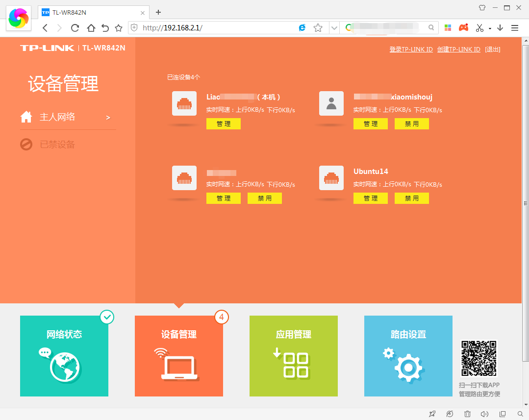Log out using the 退出 link
Screen dimensions: 529x420
pyautogui.click(x=492, y=49)
